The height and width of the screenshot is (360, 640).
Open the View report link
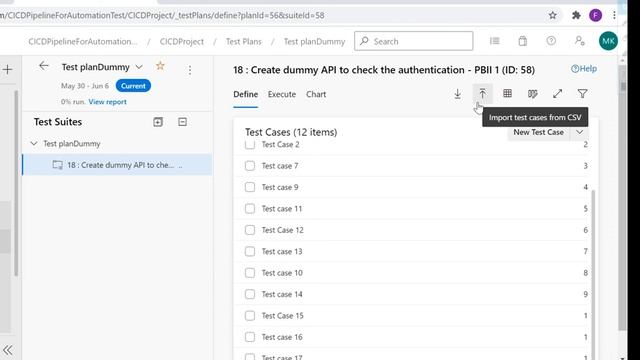tap(107, 102)
